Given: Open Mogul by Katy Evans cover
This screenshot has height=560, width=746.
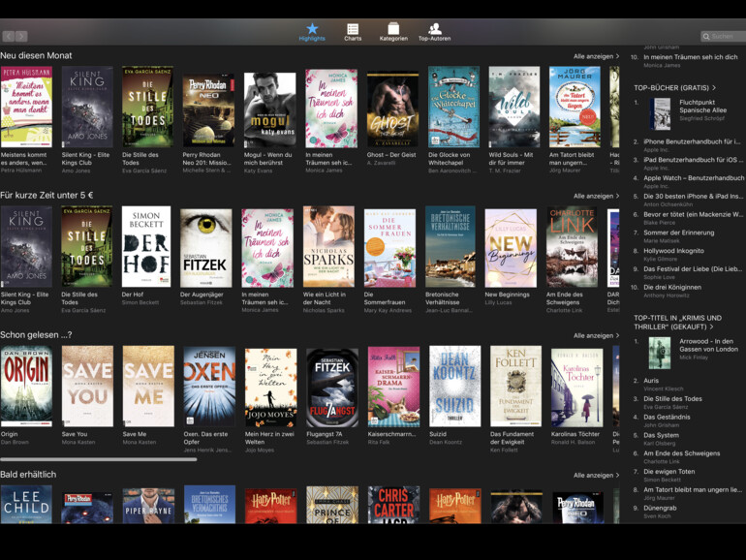Looking at the screenshot, I should tap(269, 109).
